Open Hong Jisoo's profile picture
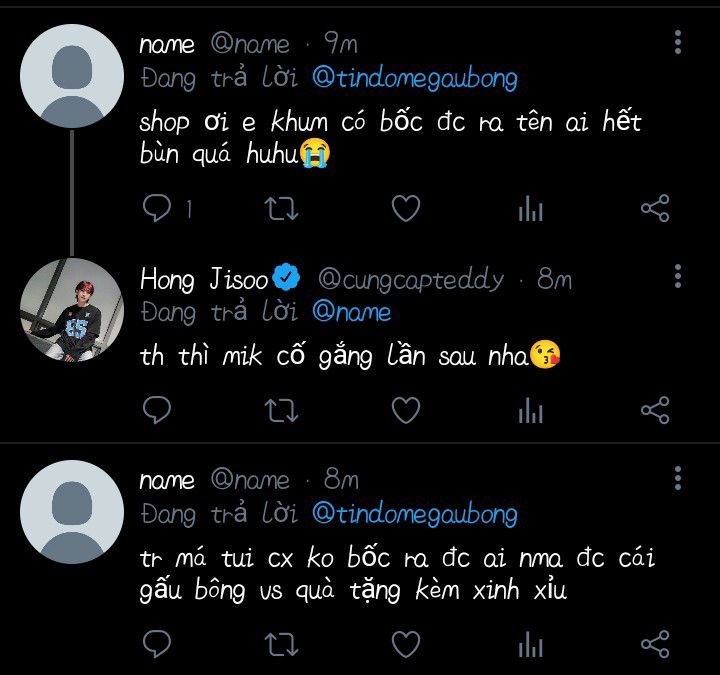 [72, 310]
